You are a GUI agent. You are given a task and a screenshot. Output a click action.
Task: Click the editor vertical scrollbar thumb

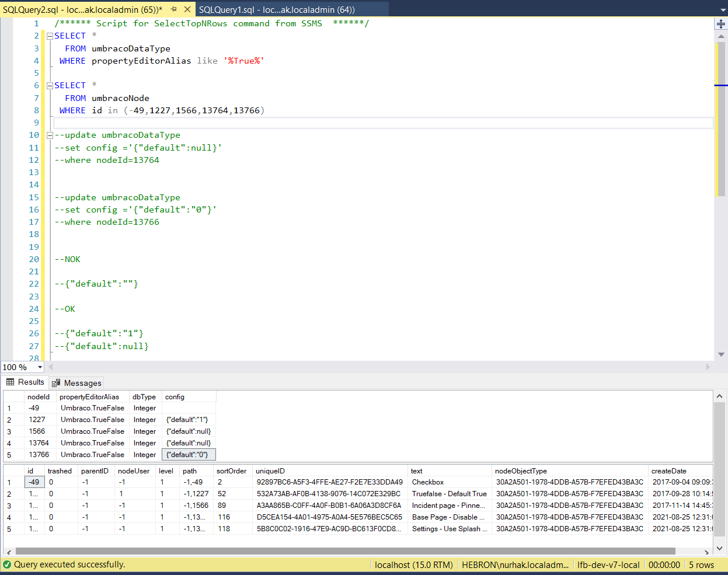721,119
